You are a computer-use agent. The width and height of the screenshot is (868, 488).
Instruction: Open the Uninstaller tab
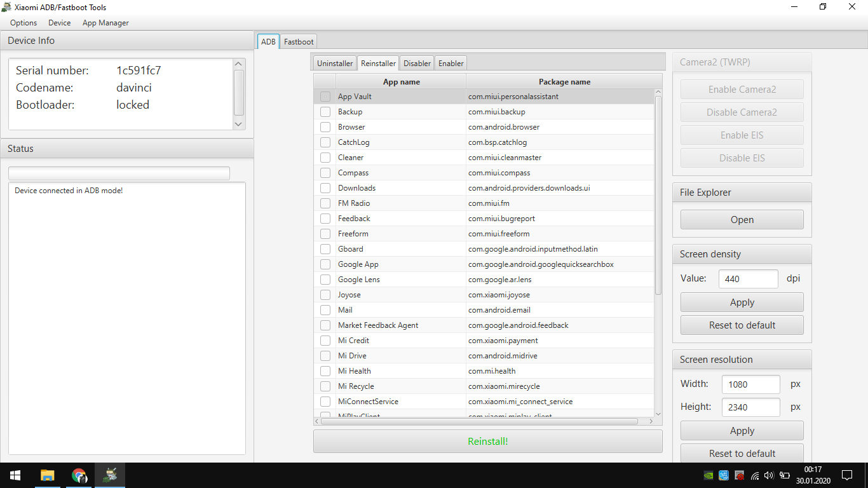coord(335,63)
